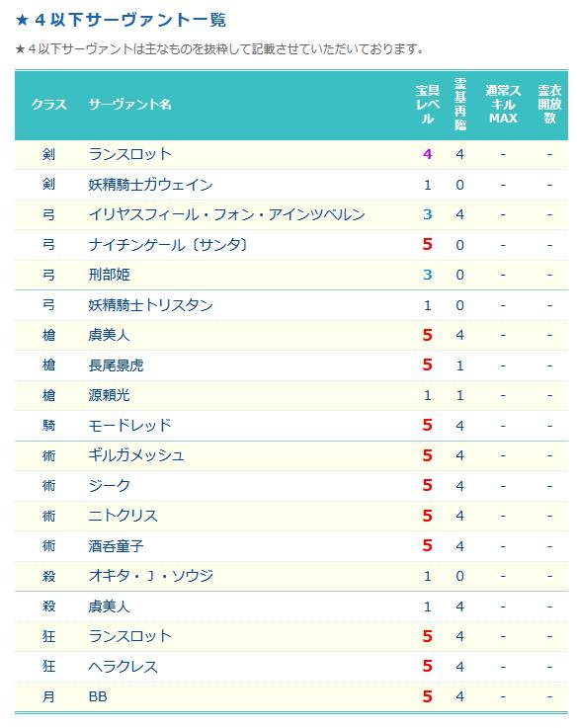Click the 宝具レベル column header
Image resolution: width=577 pixels, height=728 pixels.
coord(428,105)
